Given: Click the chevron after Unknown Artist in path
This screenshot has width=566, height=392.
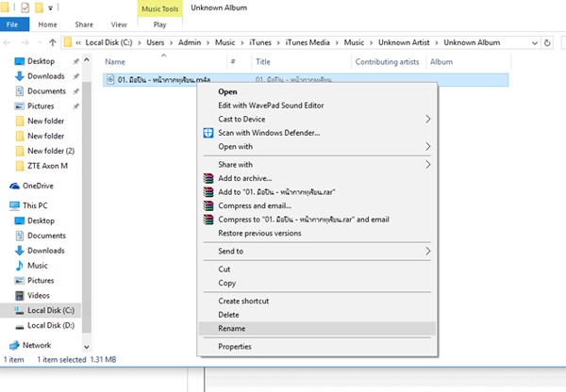Looking at the screenshot, I should pyautogui.click(x=437, y=43).
